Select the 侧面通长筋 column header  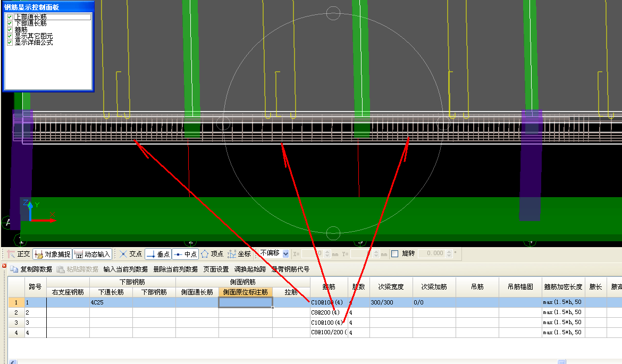point(197,292)
